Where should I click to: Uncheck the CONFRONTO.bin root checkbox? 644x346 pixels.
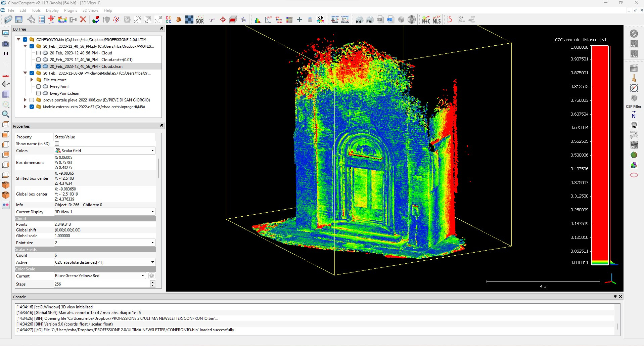click(25, 39)
